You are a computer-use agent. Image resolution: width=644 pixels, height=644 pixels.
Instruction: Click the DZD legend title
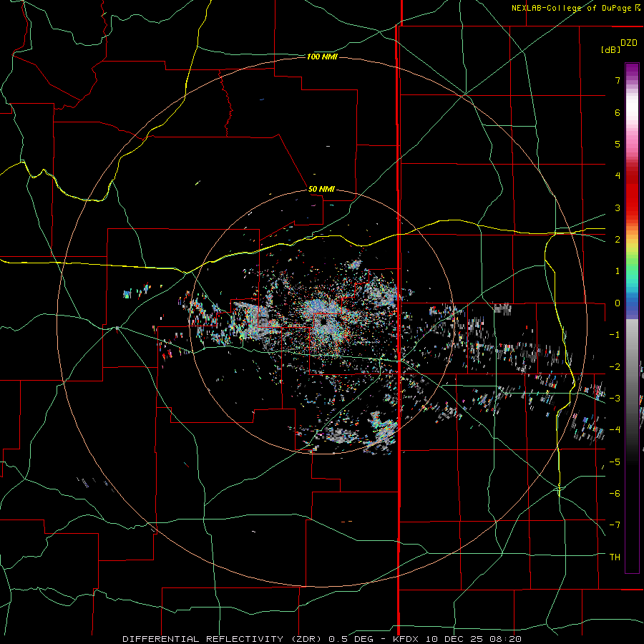tap(629, 43)
